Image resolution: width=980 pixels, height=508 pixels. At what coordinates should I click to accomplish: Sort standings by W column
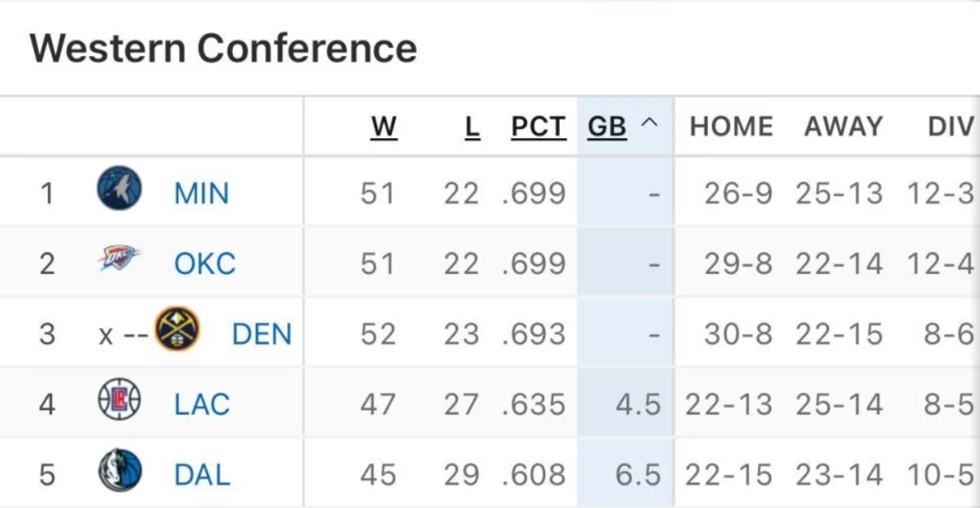(x=384, y=127)
